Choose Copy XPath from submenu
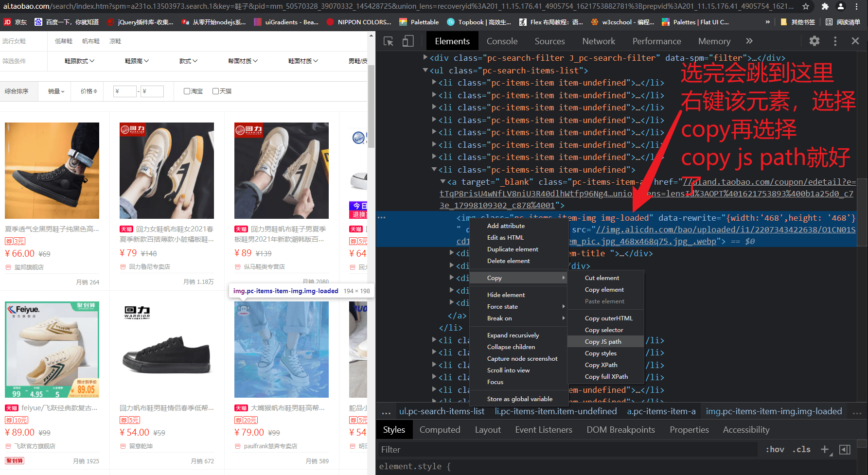 click(x=605, y=365)
